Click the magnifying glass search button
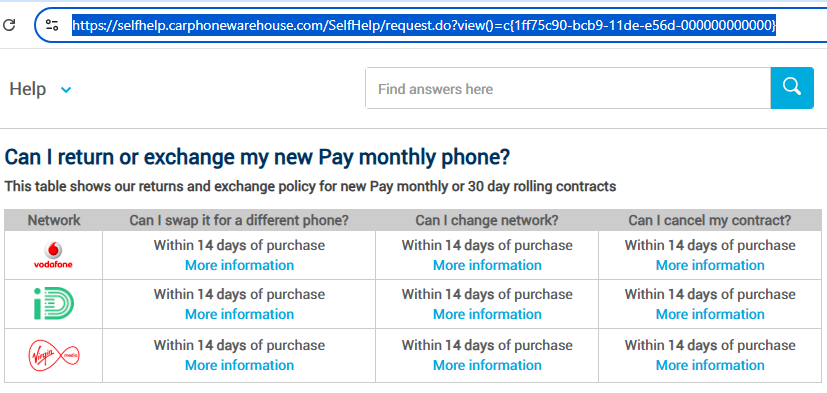The width and height of the screenshot is (827, 393). [x=792, y=88]
